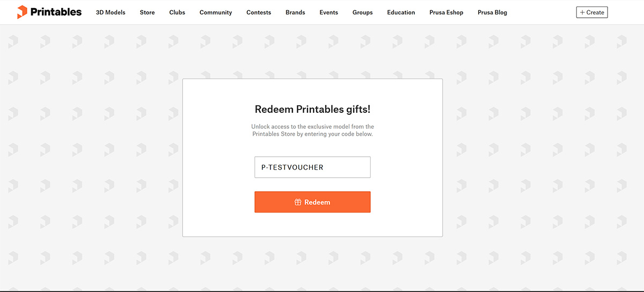Open the Clubs section

point(177,12)
